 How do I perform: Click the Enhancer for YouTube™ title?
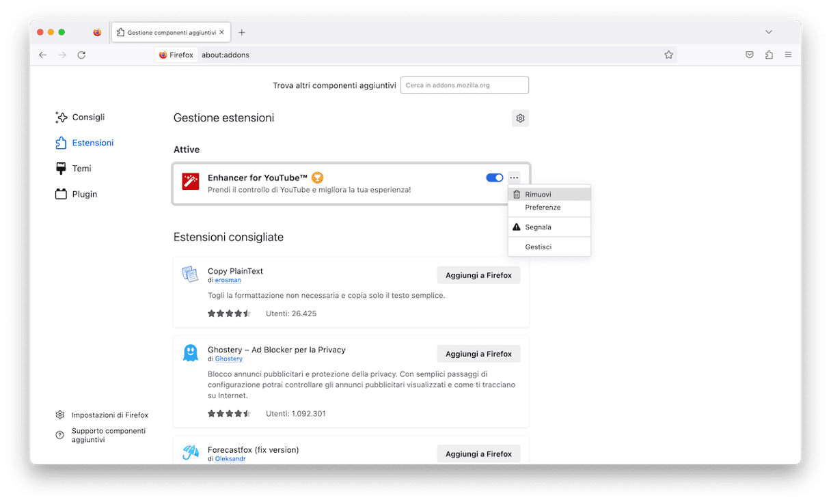pyautogui.click(x=258, y=178)
